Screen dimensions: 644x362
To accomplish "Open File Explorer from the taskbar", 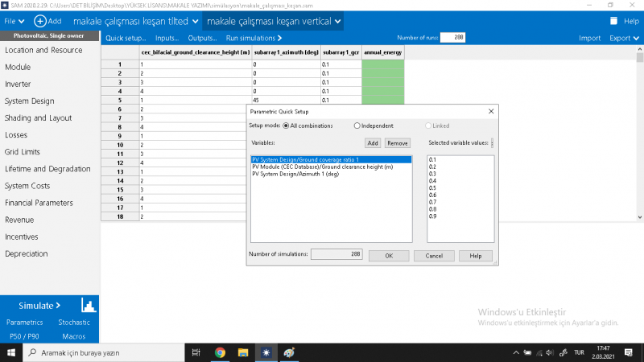I will 242,352.
